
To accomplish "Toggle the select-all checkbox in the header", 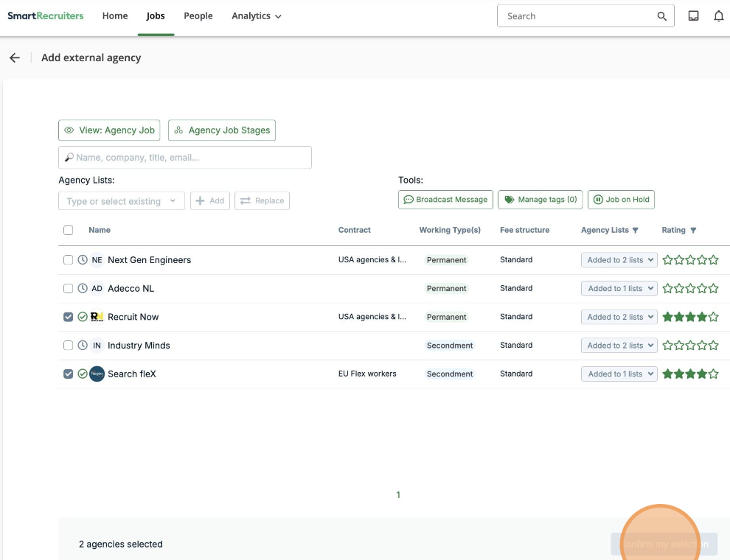I will pos(68,230).
